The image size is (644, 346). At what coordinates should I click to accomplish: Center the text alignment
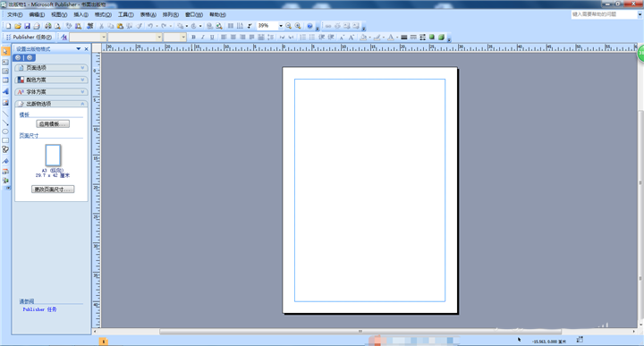233,38
